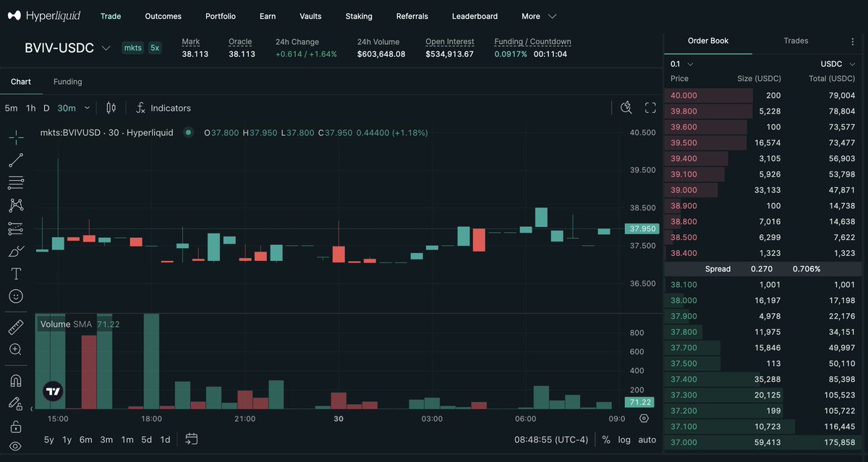868x462 pixels.
Task: Select the 5m timeframe
Action: [11, 108]
